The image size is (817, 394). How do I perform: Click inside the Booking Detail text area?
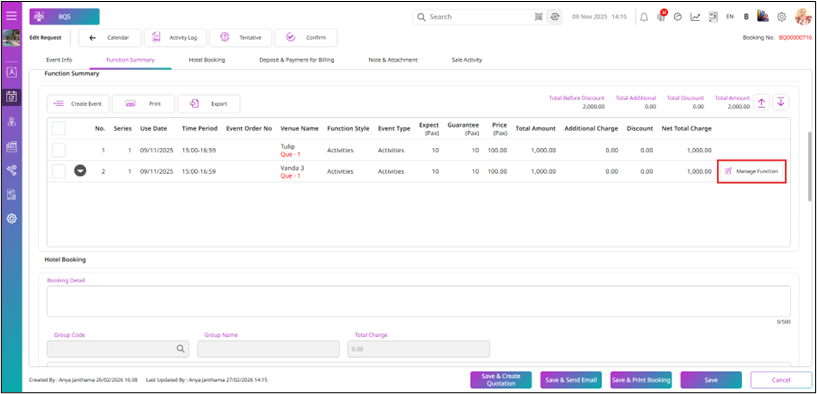tap(418, 301)
